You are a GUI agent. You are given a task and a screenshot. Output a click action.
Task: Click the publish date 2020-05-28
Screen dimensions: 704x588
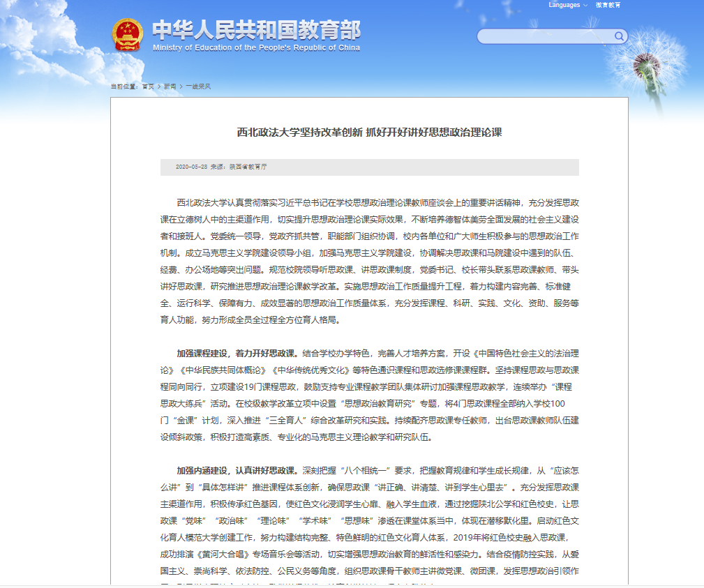(x=191, y=167)
